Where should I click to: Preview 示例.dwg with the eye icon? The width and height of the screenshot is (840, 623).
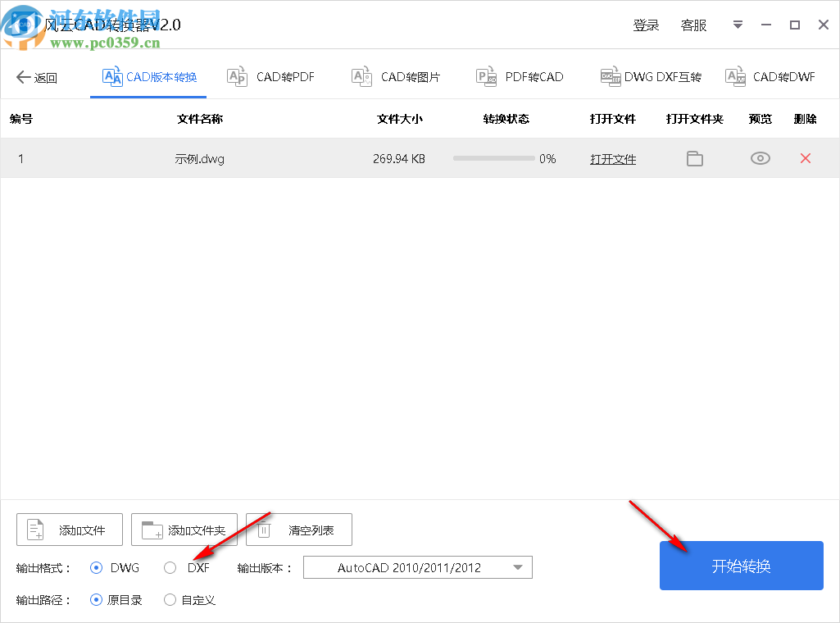pyautogui.click(x=760, y=158)
